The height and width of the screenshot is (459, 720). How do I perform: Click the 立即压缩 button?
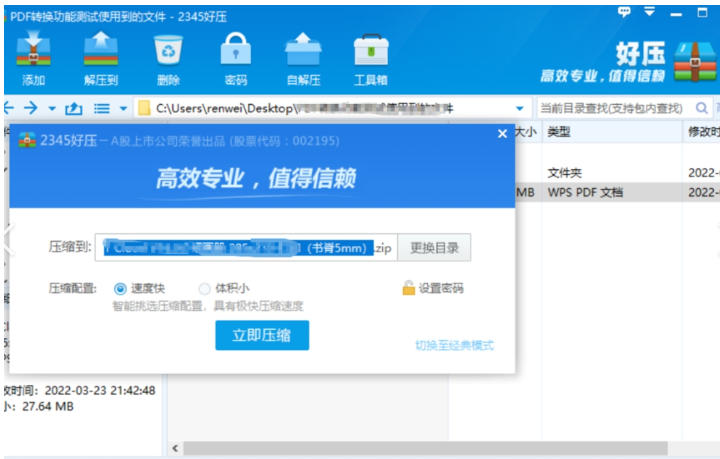point(262,335)
